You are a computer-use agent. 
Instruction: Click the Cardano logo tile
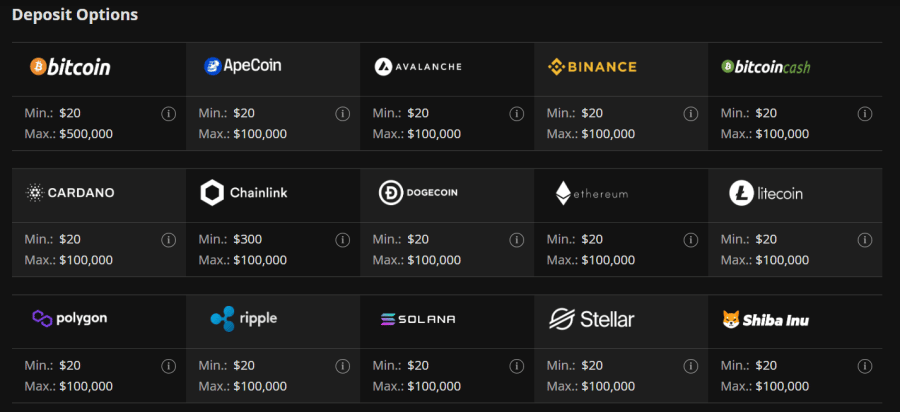[70, 193]
